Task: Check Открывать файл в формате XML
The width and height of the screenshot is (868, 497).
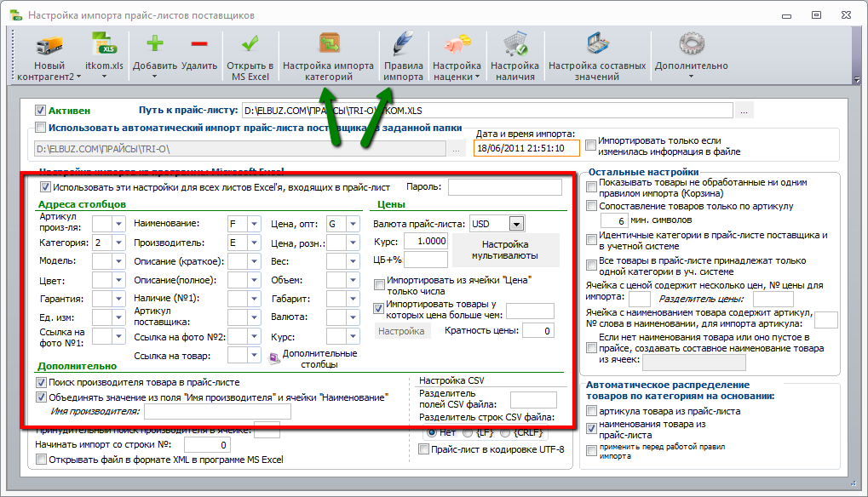Action: [41, 460]
